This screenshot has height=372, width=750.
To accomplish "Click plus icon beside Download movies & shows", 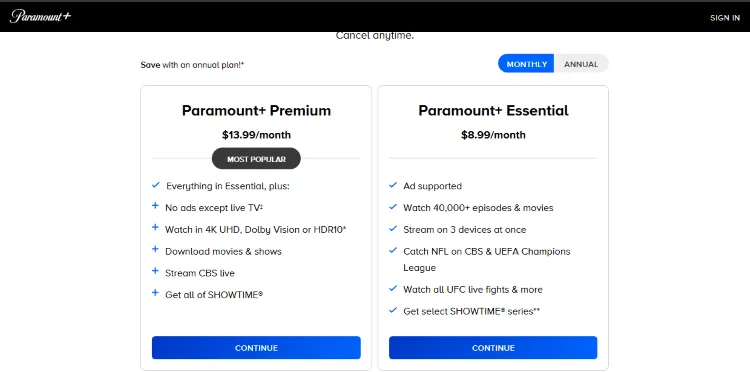I will click(x=155, y=250).
